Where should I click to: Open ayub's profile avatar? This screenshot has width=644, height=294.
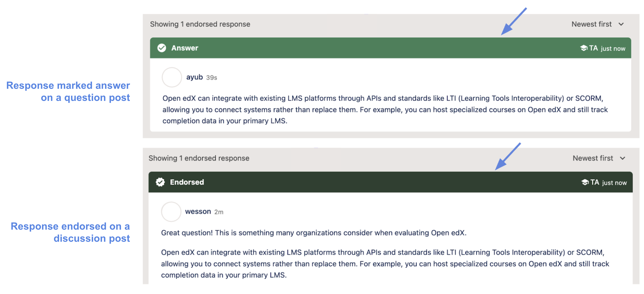172,77
